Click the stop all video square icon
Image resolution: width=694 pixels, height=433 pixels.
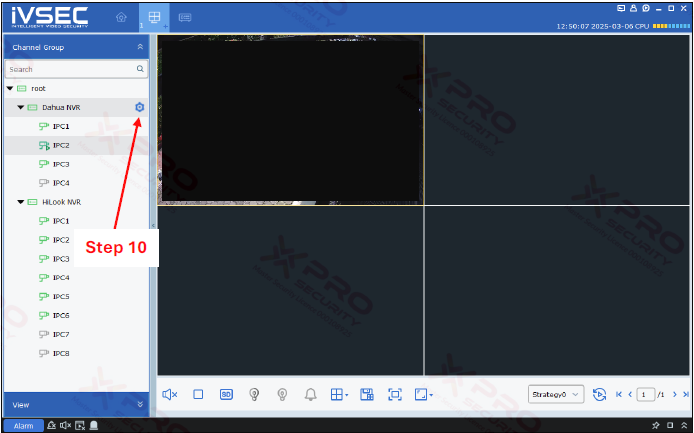coord(198,394)
